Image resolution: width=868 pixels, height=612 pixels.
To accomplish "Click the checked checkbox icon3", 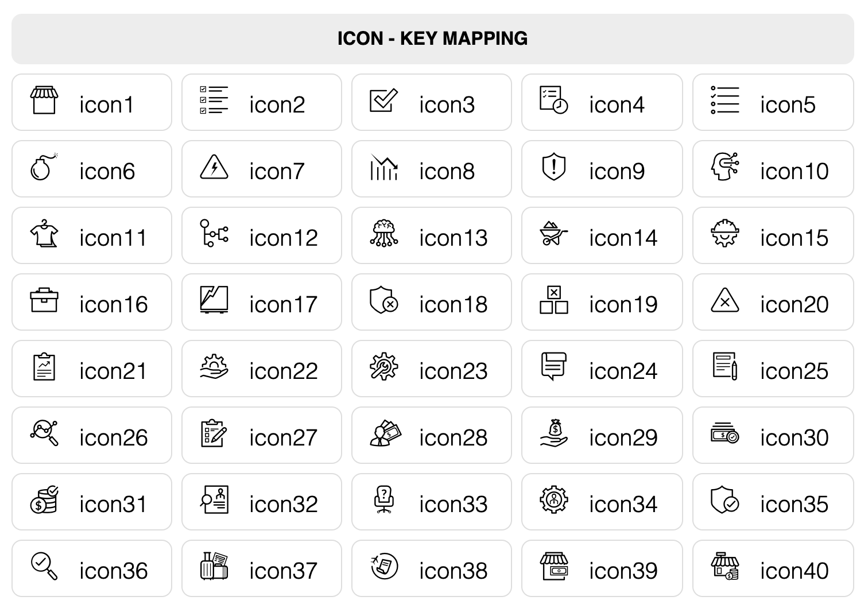I will pyautogui.click(x=384, y=100).
